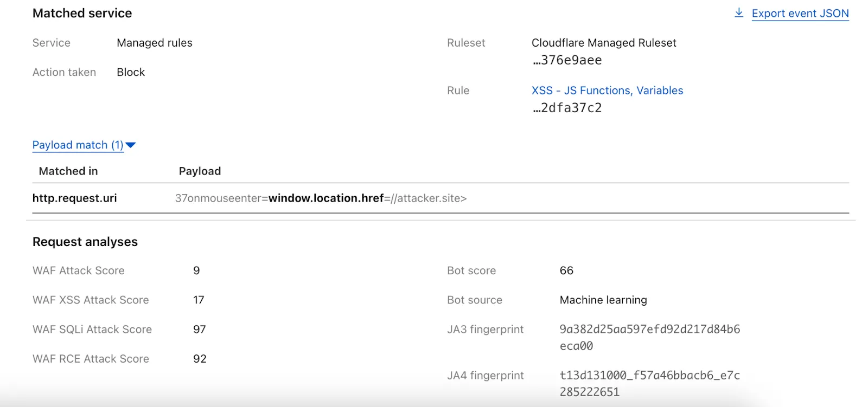Click the download icon beside Export event JSON
The image size is (868, 407).
738,13
